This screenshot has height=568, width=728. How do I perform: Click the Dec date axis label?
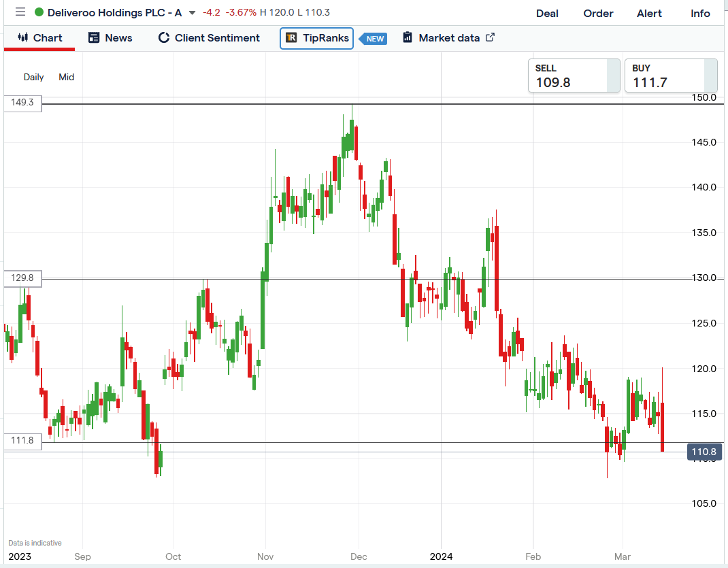[359, 556]
